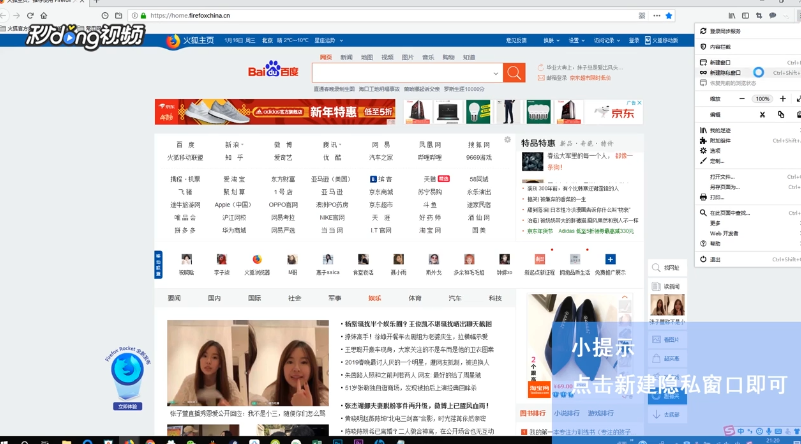
Task: Open the 小说排行 ranking tab
Action: pos(566,413)
